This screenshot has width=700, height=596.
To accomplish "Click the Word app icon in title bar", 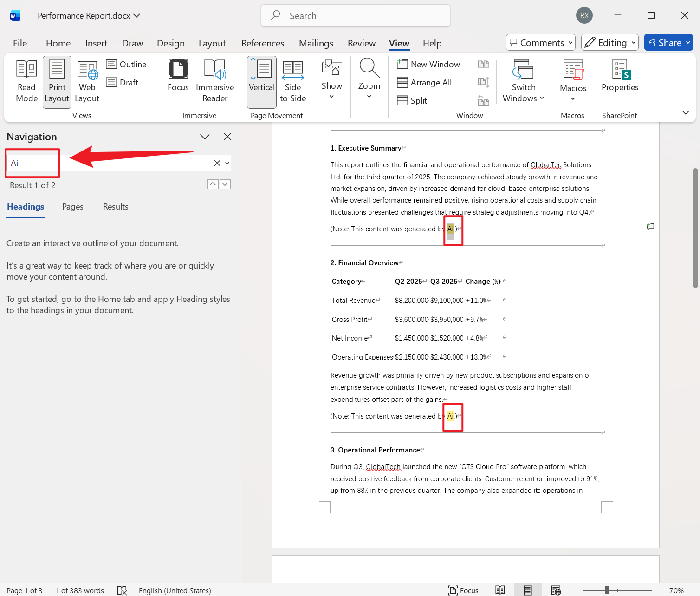I will pos(15,16).
